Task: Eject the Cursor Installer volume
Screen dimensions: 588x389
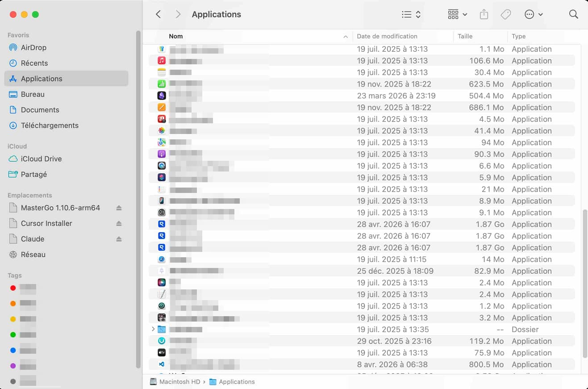Action: [119, 223]
